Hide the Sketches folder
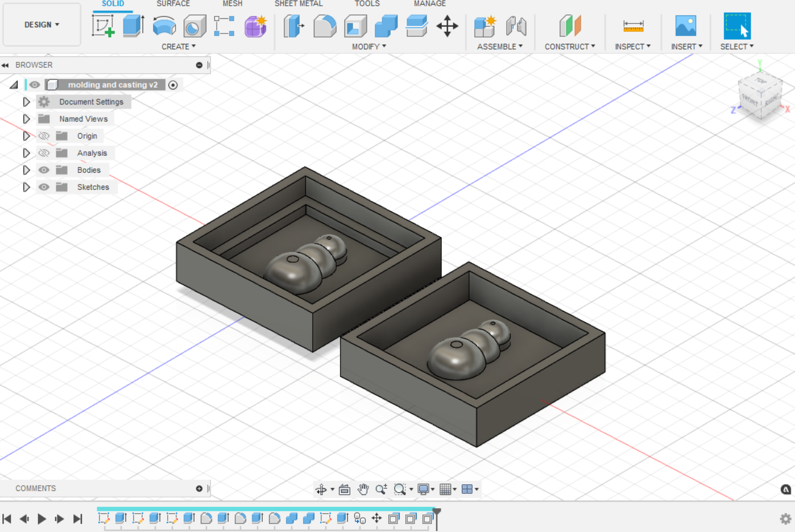Viewport: 795px width, 532px height. pyautogui.click(x=44, y=187)
